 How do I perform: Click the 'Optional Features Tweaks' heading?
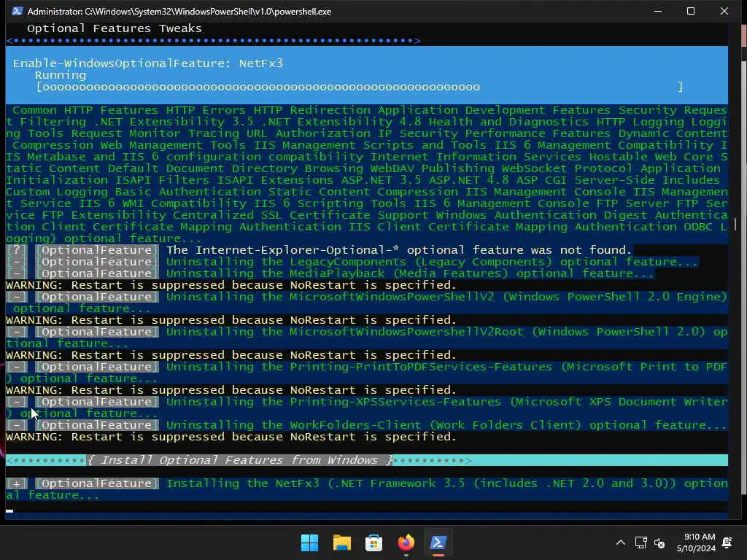tap(115, 28)
